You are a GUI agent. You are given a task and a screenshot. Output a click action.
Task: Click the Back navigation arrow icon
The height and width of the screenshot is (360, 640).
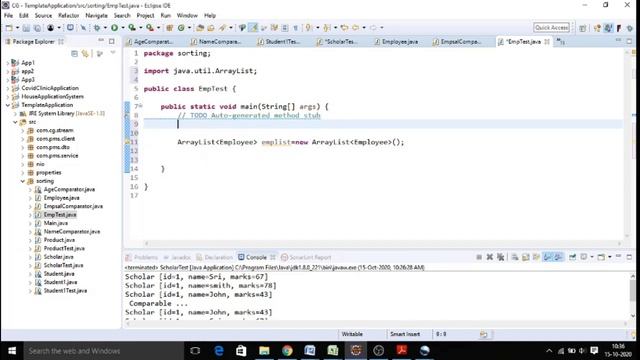click(x=355, y=28)
